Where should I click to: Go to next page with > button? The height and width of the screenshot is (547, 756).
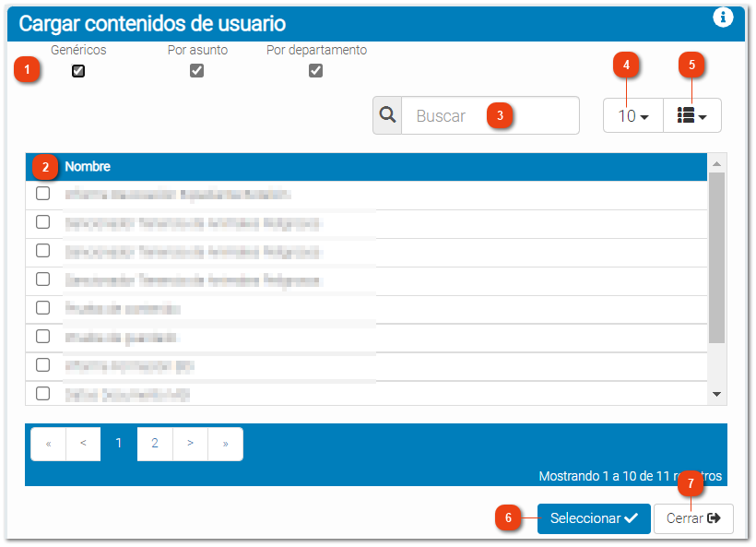(191, 444)
